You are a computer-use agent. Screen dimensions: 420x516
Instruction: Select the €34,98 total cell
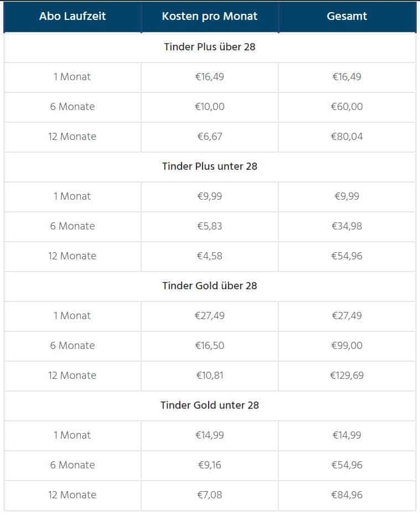point(347,226)
